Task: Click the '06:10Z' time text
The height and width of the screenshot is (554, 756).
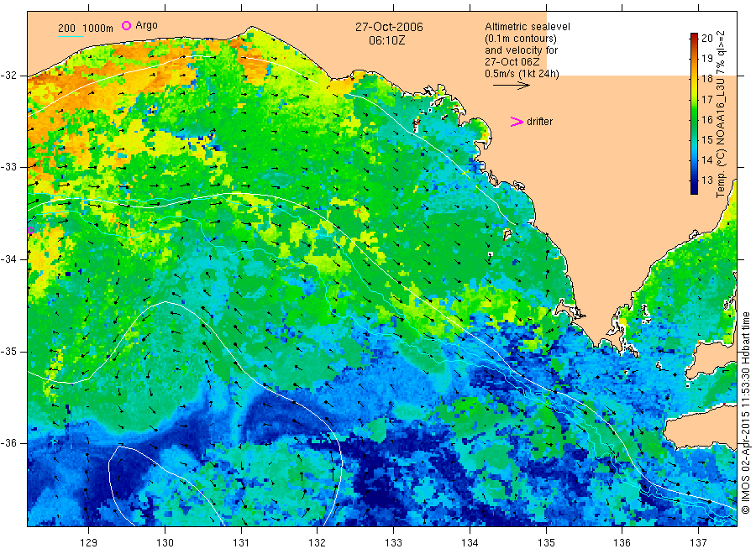Action: pos(386,40)
